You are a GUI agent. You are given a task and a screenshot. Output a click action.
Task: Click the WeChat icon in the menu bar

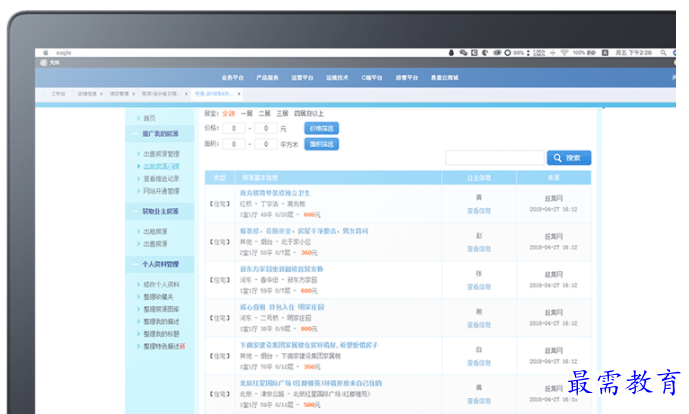(x=463, y=53)
